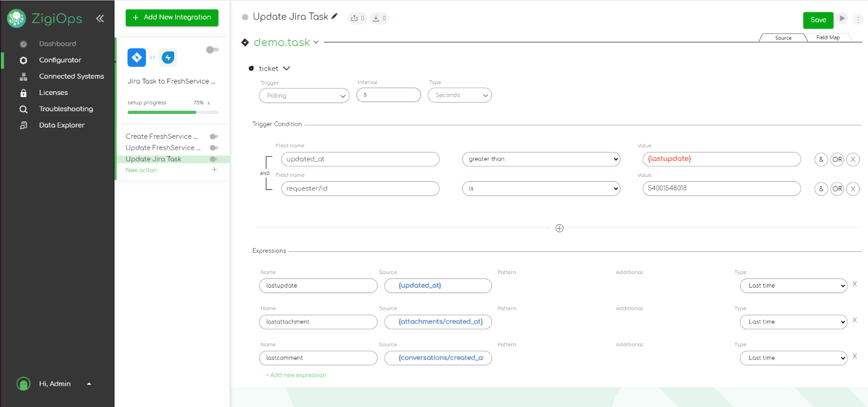Image resolution: width=868 pixels, height=407 pixels.
Task: Open Configurator in sidebar
Action: coord(60,60)
